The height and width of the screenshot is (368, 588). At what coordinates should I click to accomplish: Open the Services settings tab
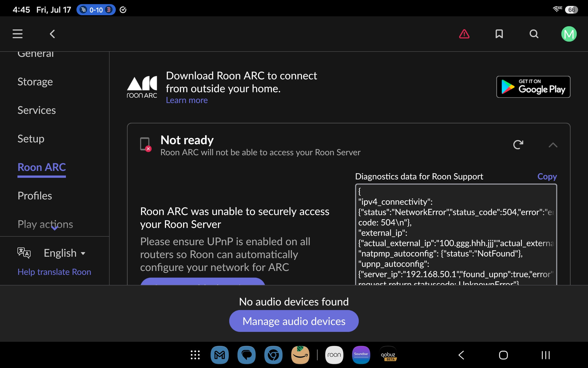click(x=37, y=110)
